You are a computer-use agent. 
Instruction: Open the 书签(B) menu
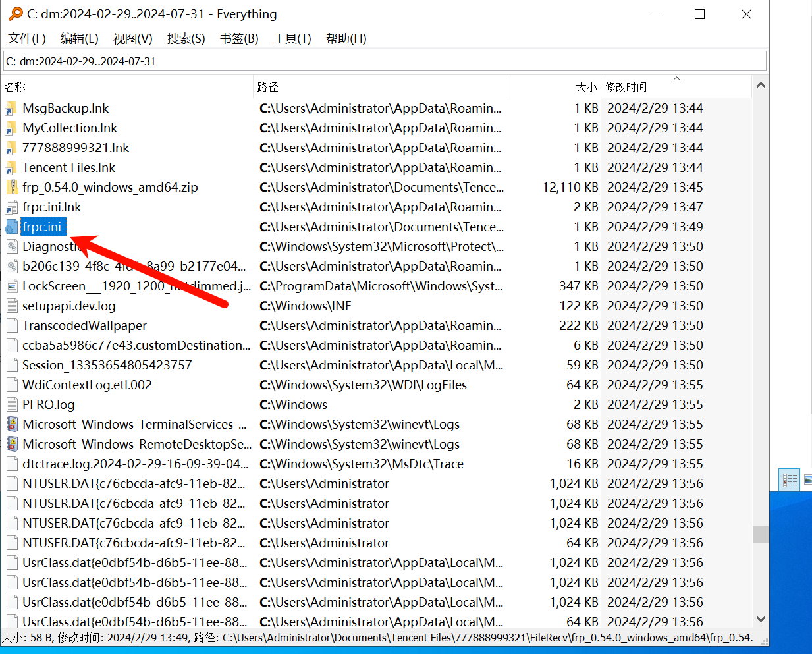pyautogui.click(x=239, y=39)
